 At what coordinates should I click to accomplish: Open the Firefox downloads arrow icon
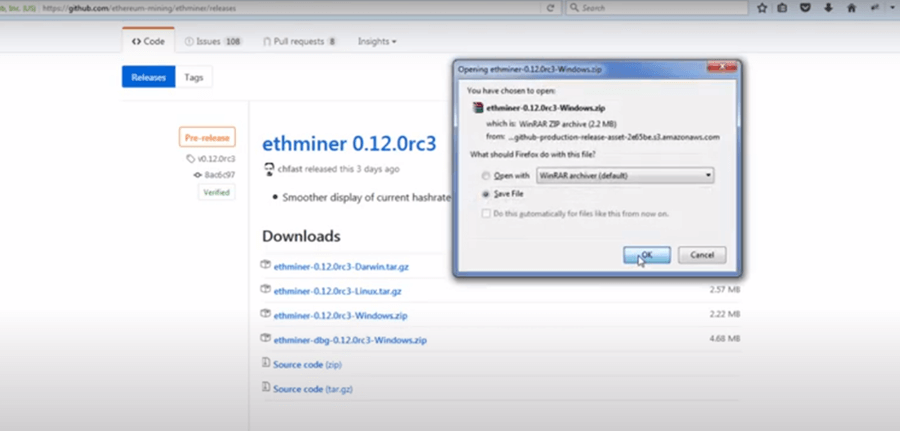[829, 8]
